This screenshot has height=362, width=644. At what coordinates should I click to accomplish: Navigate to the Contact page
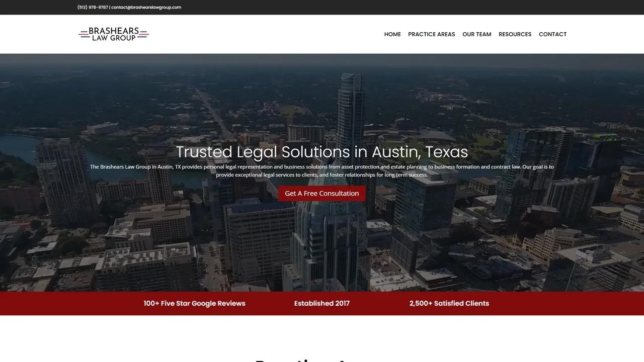tap(552, 34)
